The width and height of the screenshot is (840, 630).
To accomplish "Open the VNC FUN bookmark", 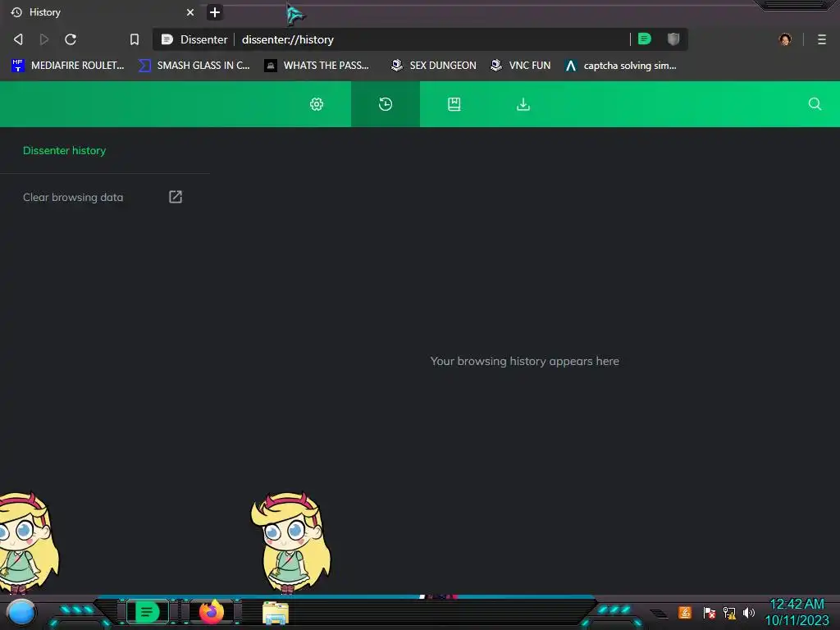I will coord(521,66).
